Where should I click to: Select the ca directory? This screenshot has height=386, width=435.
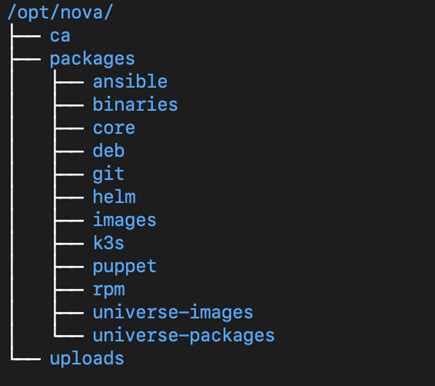[60, 36]
